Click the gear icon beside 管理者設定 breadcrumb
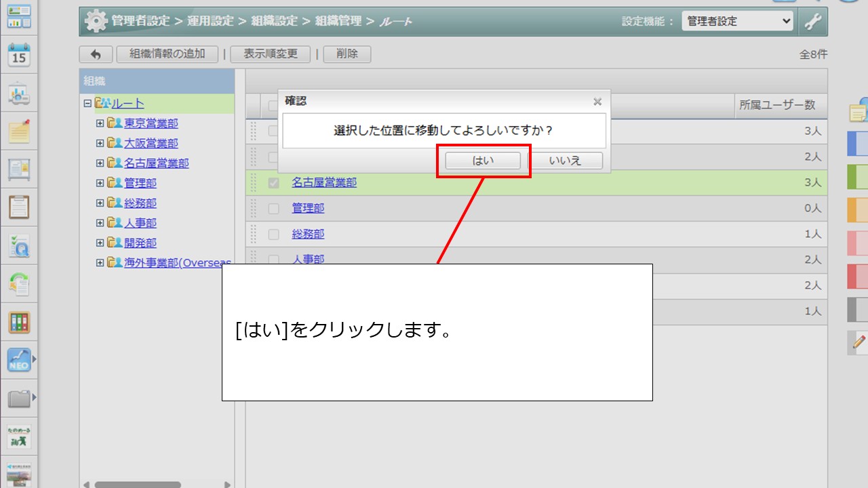 (96, 22)
